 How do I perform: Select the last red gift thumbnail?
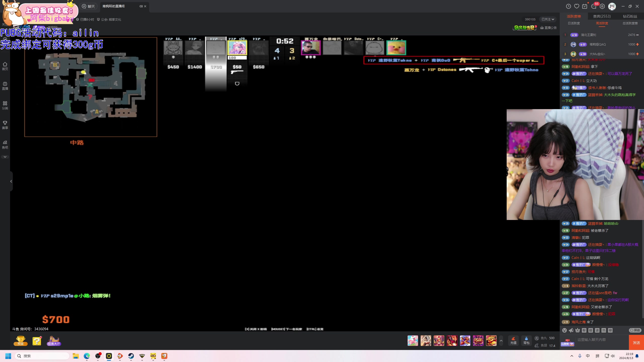(x=491, y=341)
